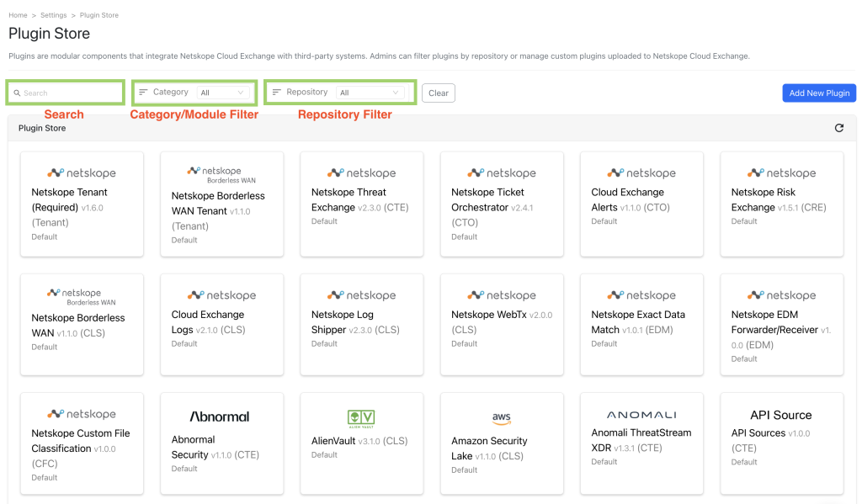
Task: Click the Clear filters button
Action: [438, 93]
